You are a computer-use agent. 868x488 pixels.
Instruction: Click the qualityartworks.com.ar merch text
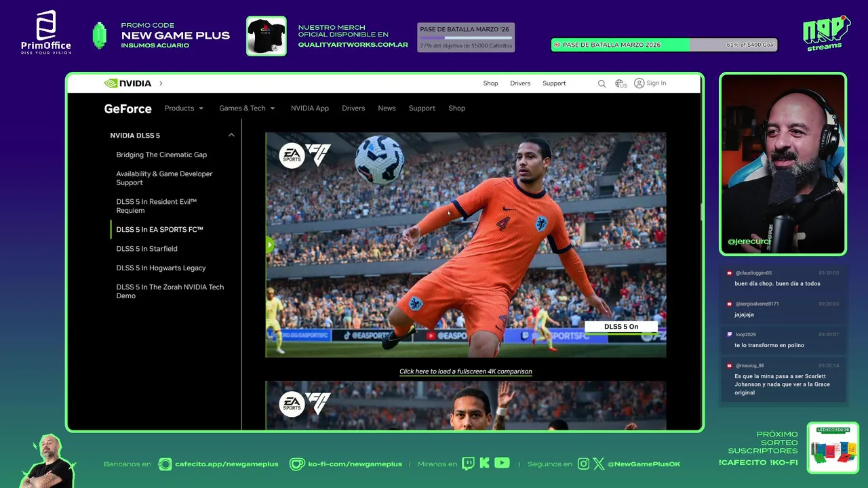tap(353, 45)
